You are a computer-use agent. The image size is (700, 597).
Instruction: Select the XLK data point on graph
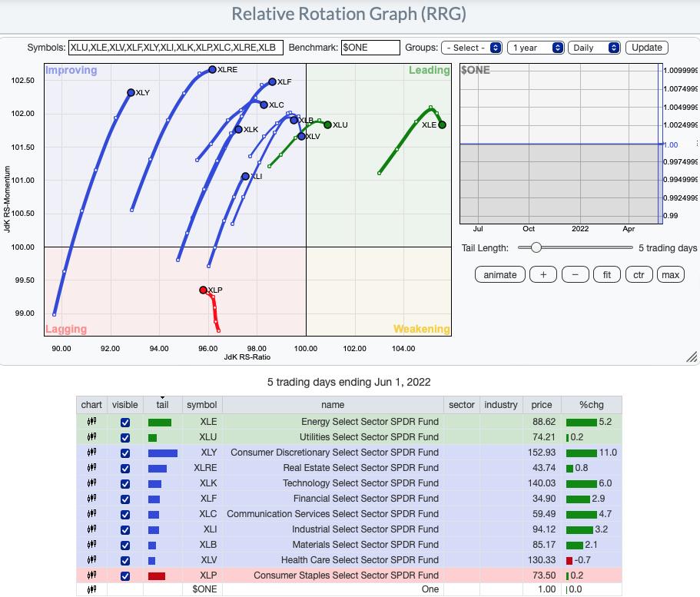(x=238, y=130)
